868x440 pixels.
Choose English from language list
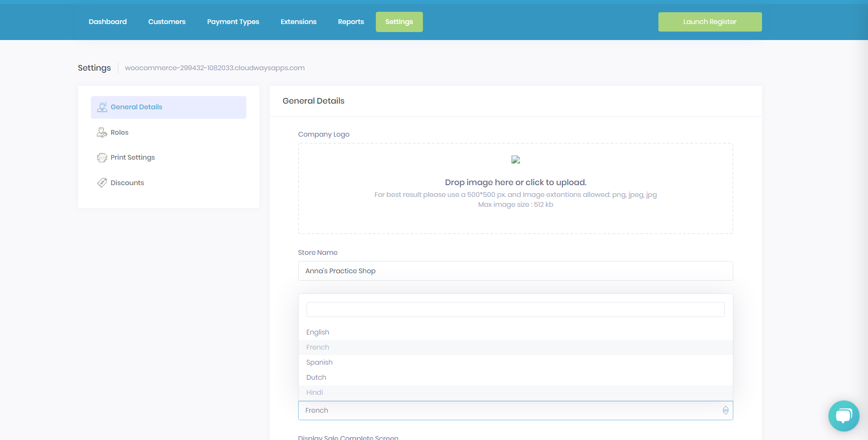[516, 332]
